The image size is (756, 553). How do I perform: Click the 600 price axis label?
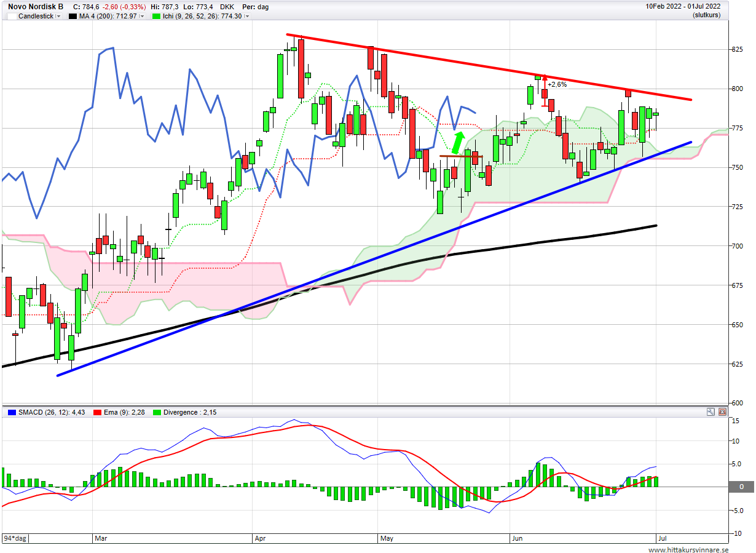(738, 402)
